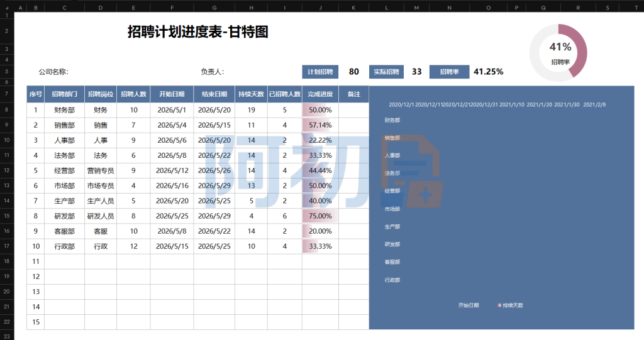
Task: Select the 57.14% progress bar cell
Action: point(320,125)
